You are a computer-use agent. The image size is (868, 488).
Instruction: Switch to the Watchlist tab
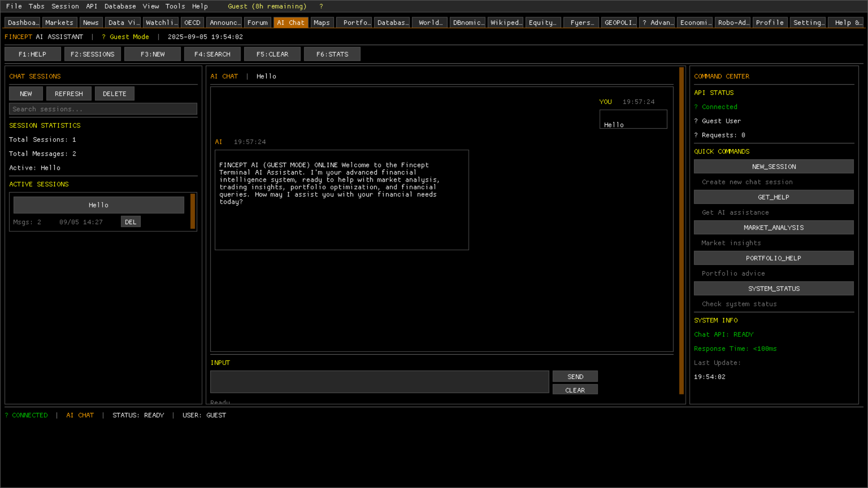[x=161, y=23]
